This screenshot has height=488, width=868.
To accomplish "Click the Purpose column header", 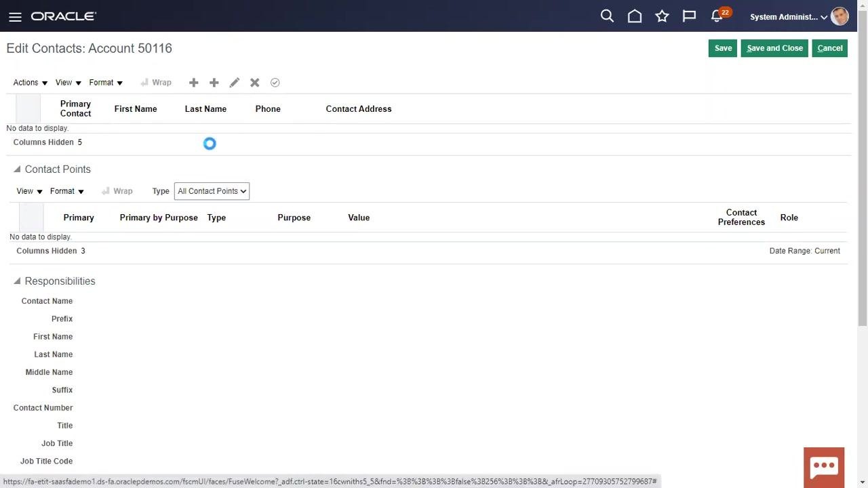I will tap(294, 218).
